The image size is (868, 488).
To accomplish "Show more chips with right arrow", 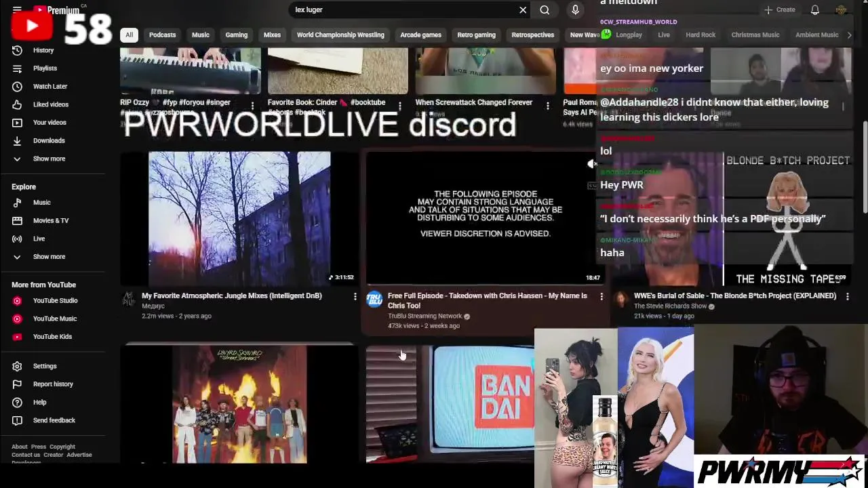I will click(849, 35).
